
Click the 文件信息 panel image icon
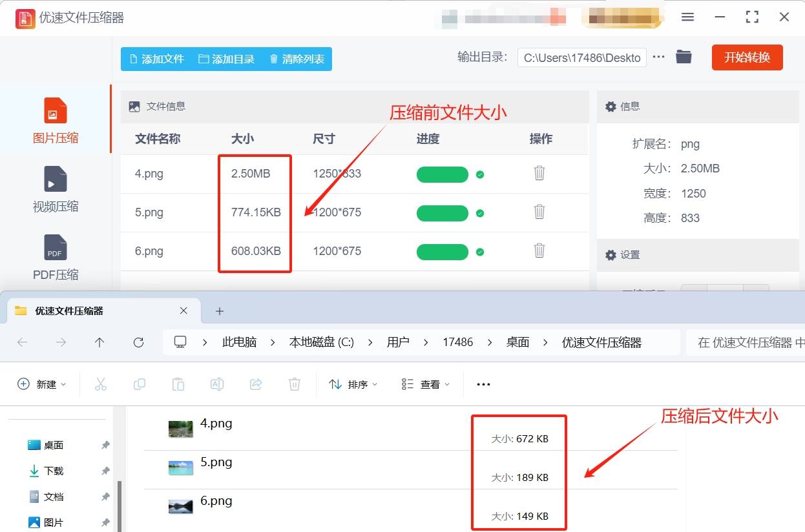136,107
